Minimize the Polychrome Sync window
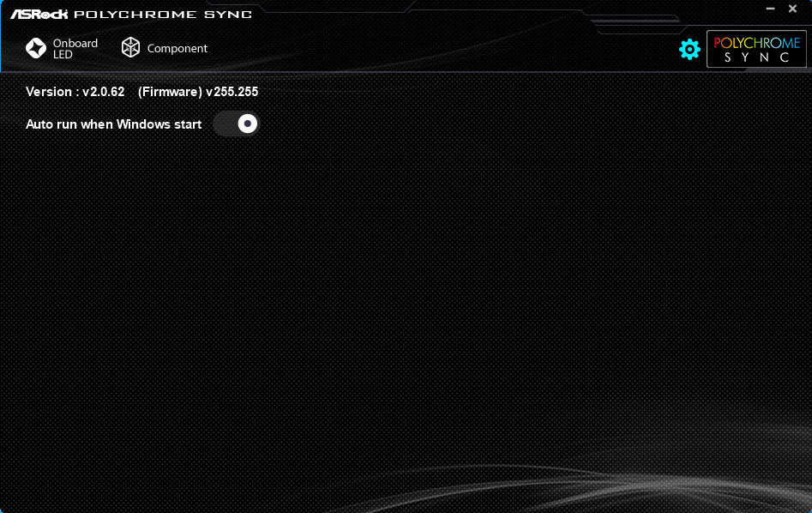The width and height of the screenshot is (812, 513). 771,9
